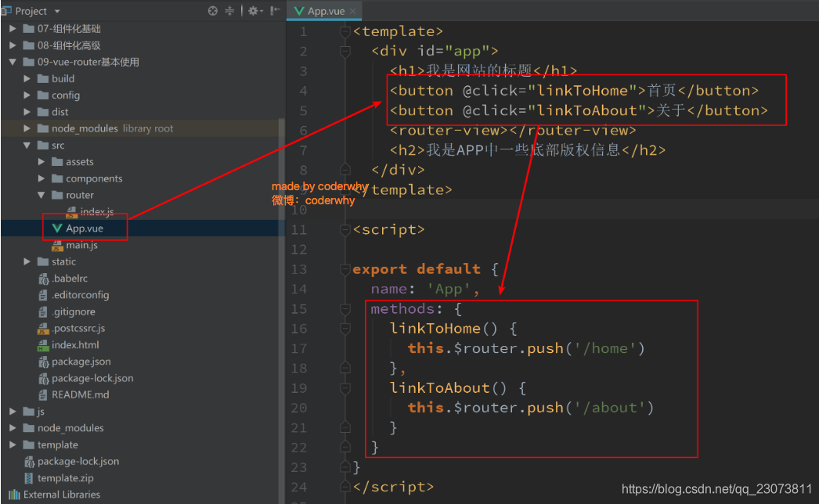Click the collapse all icon in Project toolbar
Image resolution: width=819 pixels, height=504 pixels.
230,11
